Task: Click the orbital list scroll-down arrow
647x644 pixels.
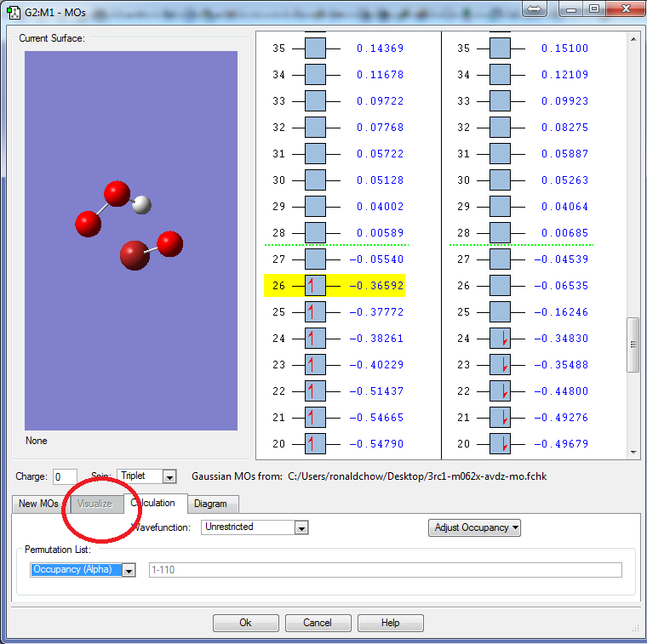Action: click(633, 452)
